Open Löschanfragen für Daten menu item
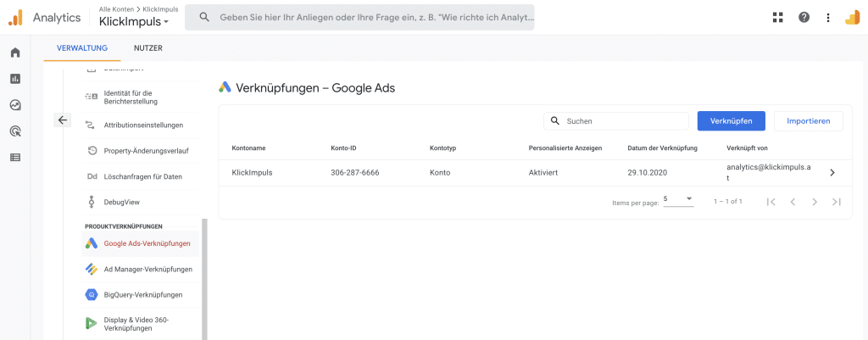This screenshot has height=340, width=868. [x=141, y=176]
